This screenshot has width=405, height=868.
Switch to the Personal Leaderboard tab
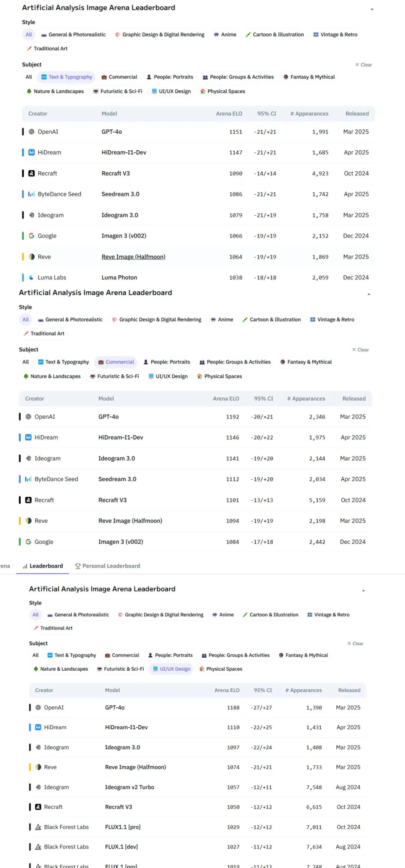(108, 566)
